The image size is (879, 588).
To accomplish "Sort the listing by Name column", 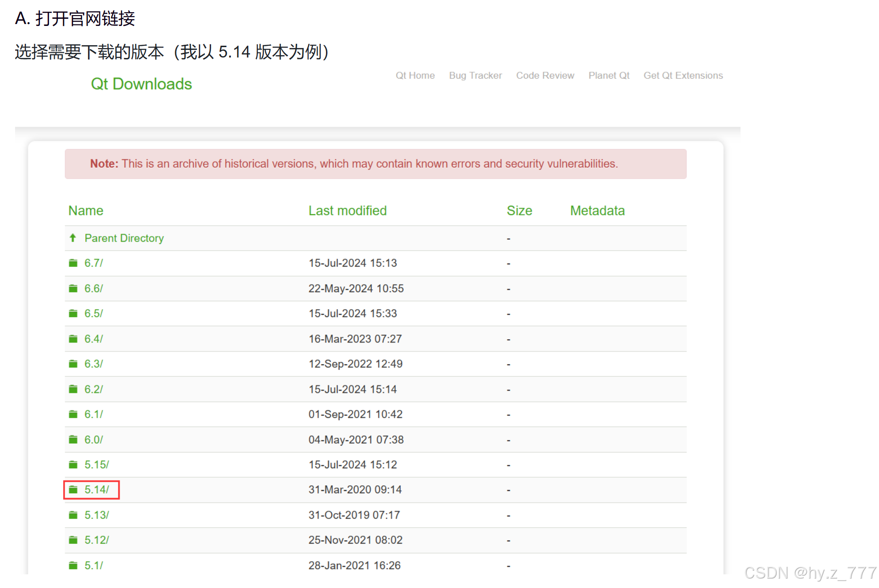I will tap(86, 211).
